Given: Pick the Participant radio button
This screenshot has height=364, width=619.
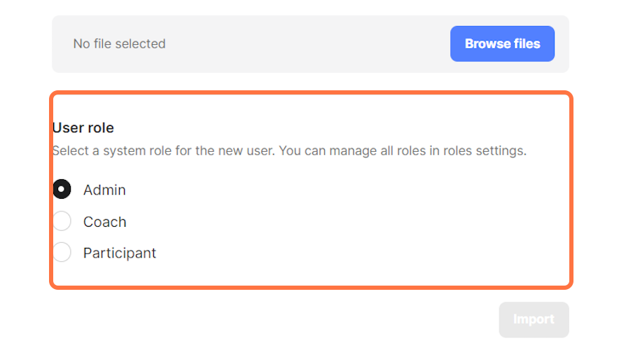Looking at the screenshot, I should tap(62, 252).
